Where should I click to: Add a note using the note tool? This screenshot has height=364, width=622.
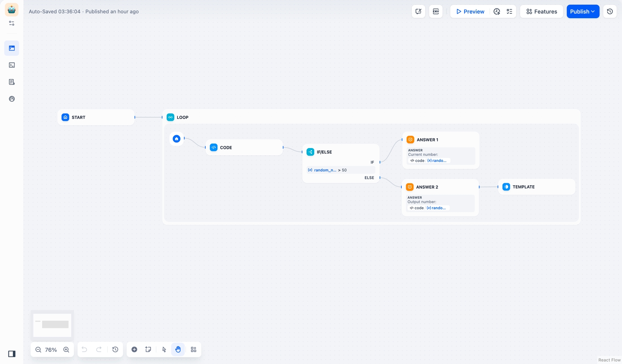point(148,349)
